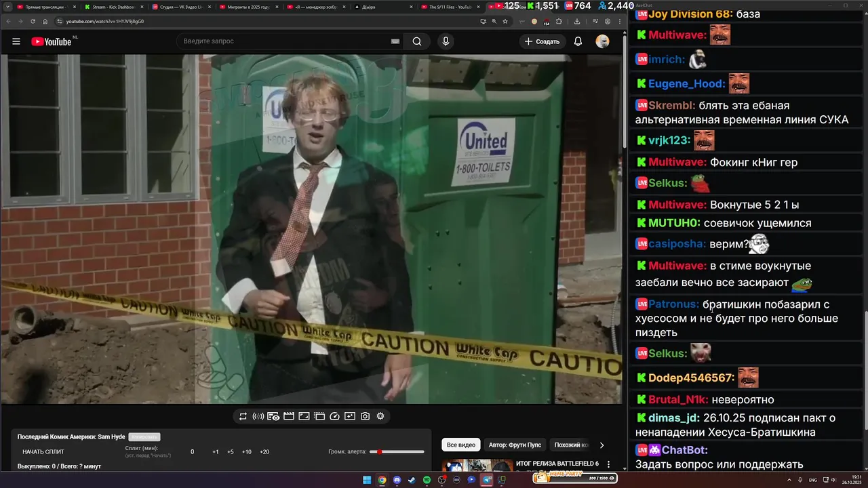Click username dimas_jd in chat
The image size is (868, 488).
(673, 418)
